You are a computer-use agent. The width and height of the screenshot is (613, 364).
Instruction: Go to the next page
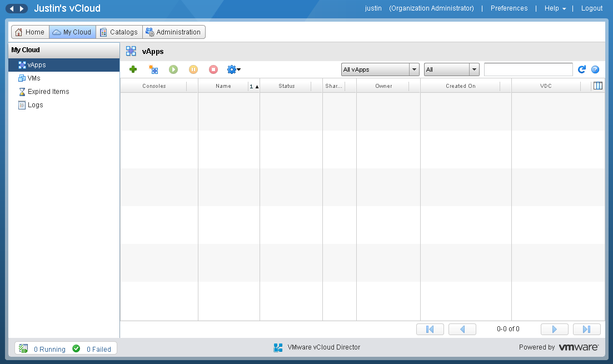pyautogui.click(x=554, y=329)
